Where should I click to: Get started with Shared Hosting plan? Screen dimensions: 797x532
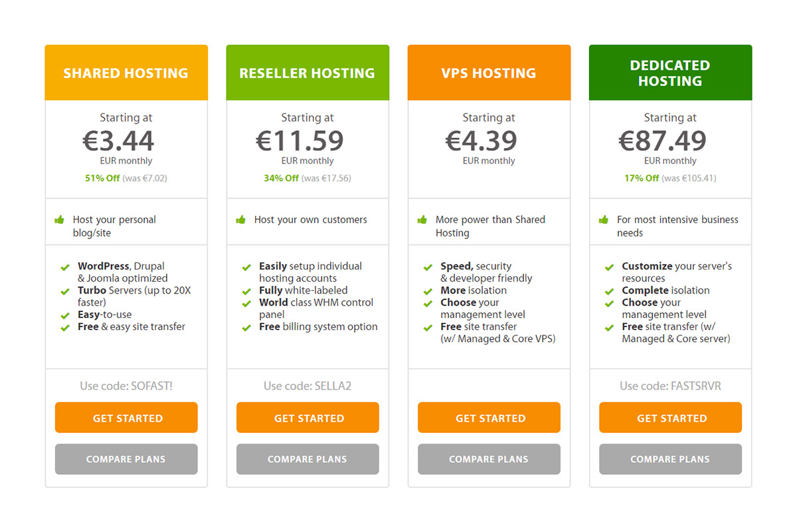point(126,418)
